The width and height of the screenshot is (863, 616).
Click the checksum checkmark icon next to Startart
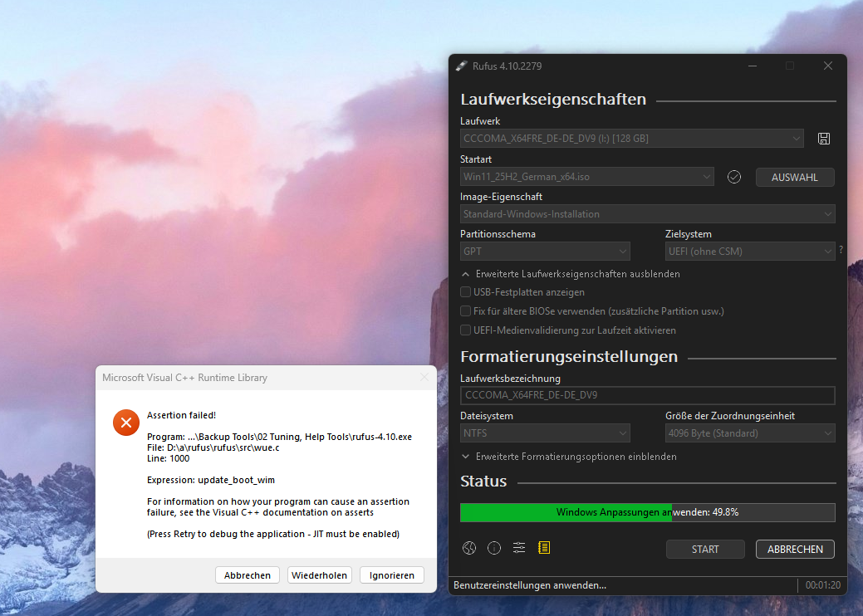pos(734,177)
